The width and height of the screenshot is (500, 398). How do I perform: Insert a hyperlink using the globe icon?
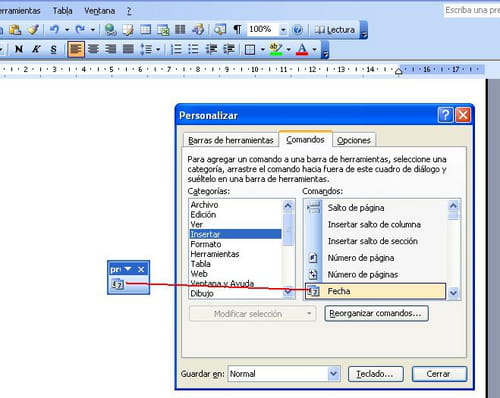point(110,30)
